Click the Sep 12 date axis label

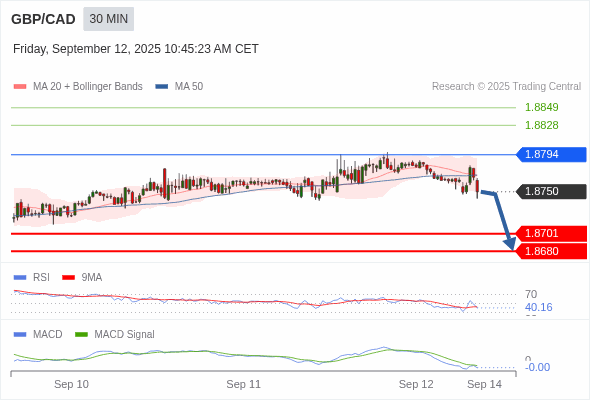tap(416, 384)
